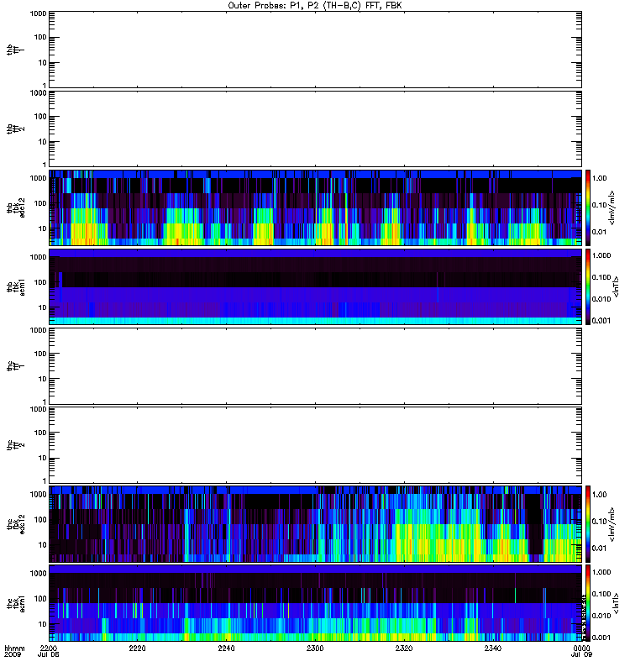Click the "2340" time axis label
Image resolution: width=630 pixels, height=672 pixels.
point(493,648)
